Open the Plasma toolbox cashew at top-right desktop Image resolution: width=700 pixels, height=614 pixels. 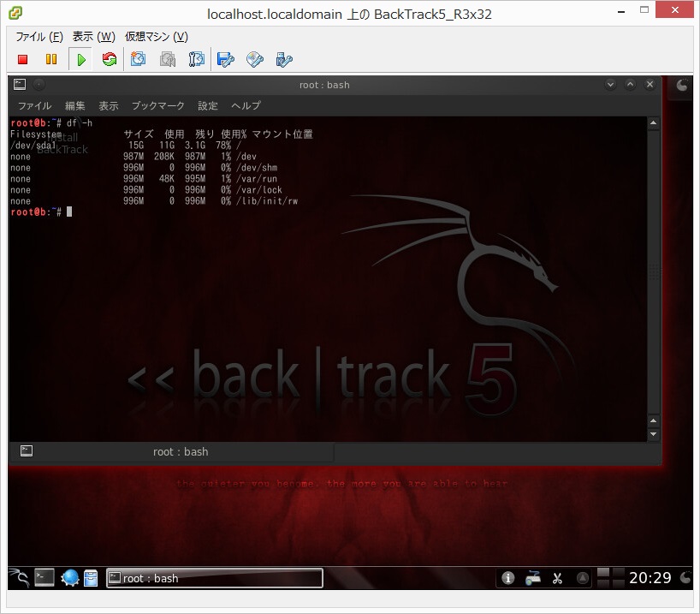pos(682,85)
